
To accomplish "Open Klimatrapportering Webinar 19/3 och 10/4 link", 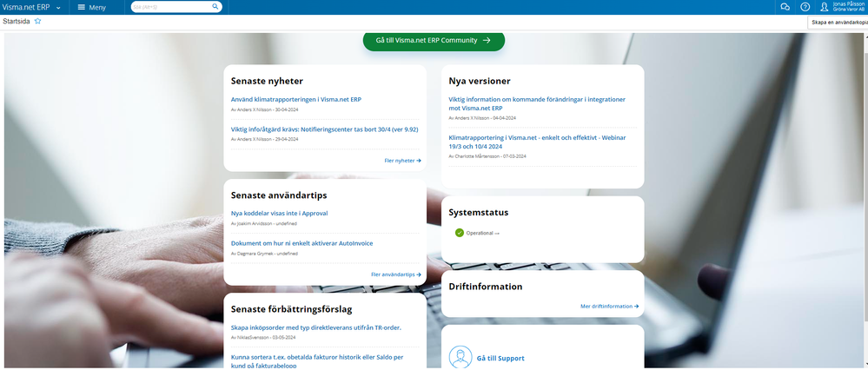I will pos(537,142).
